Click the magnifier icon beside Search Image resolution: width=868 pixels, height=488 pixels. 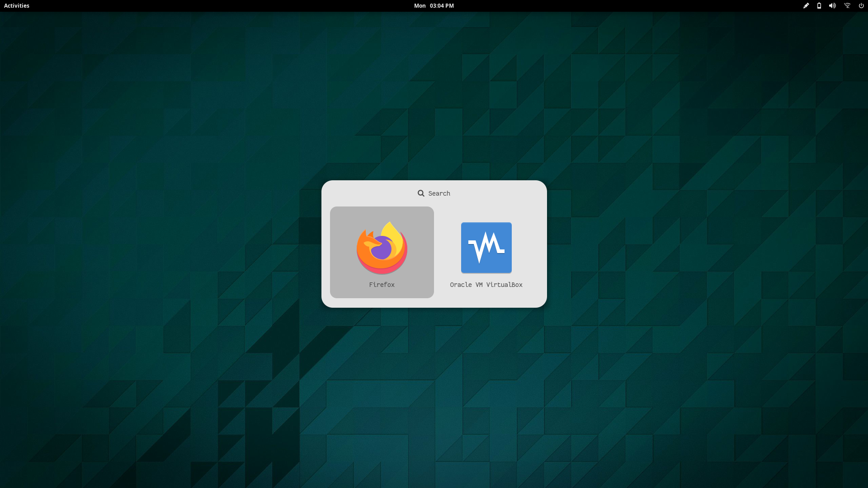pyautogui.click(x=421, y=193)
